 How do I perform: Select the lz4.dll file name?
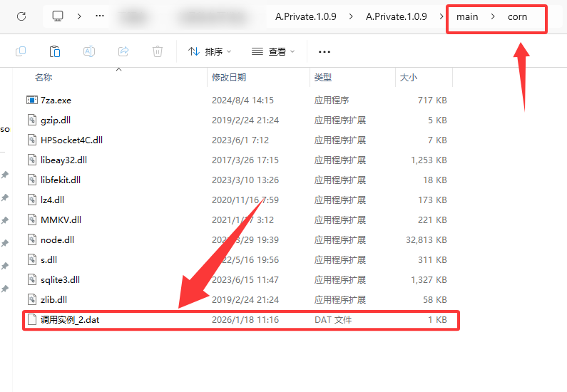click(52, 200)
